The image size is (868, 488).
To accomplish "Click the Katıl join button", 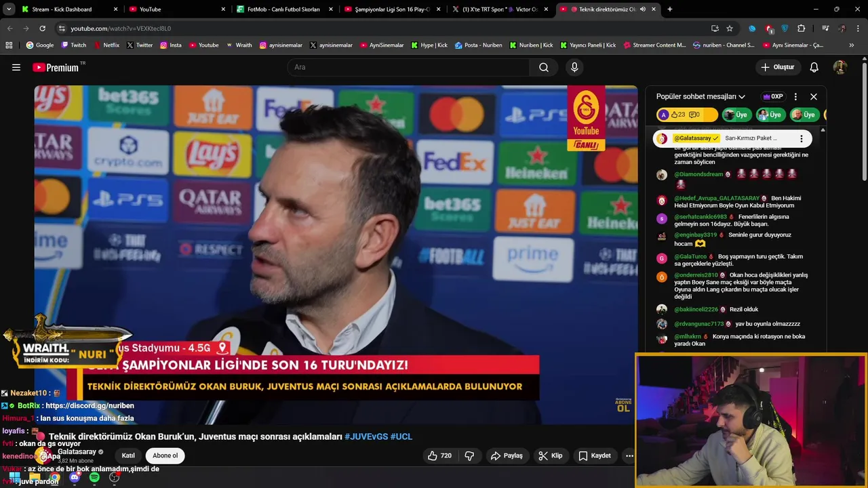I will pos(128,455).
